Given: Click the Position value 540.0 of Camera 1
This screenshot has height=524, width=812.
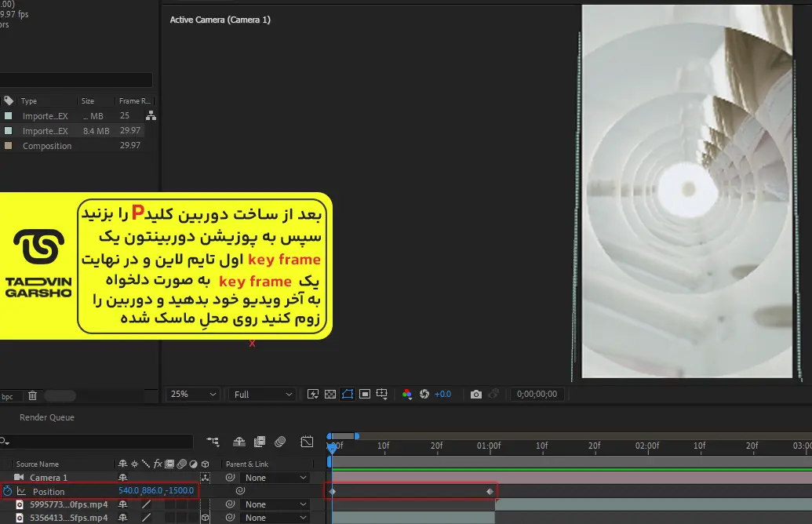Looking at the screenshot, I should (128, 491).
